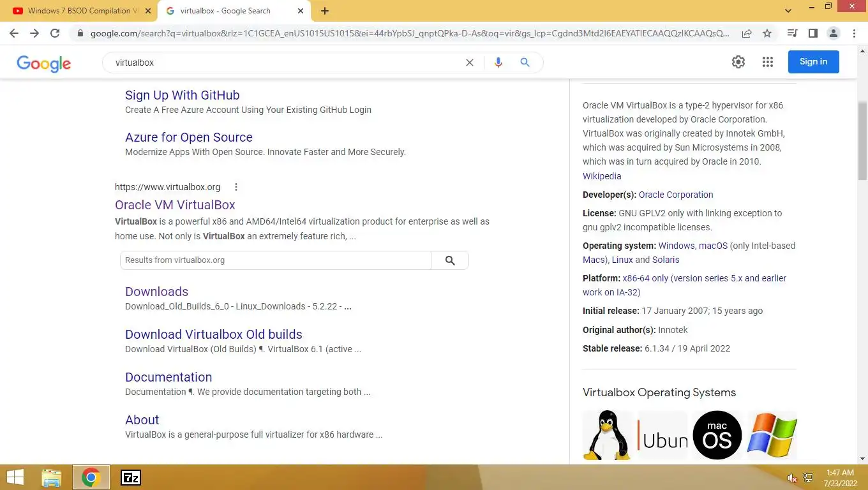Open the Wikipedia link in knowledge panel
Viewport: 868px width, 490px height.
(x=602, y=176)
